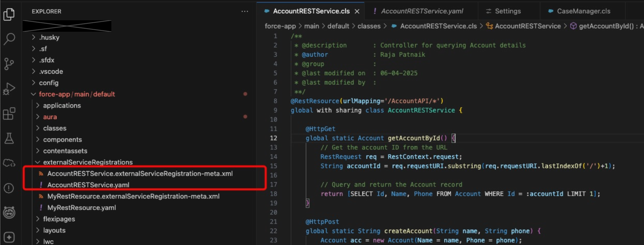Click line number 12 in the gutter
This screenshot has height=245, width=644.
(x=273, y=138)
